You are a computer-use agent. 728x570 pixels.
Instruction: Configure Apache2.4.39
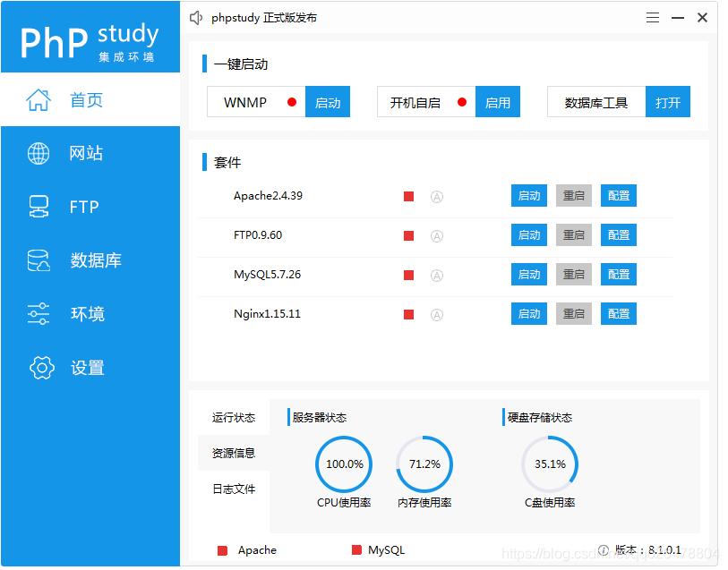click(x=620, y=196)
